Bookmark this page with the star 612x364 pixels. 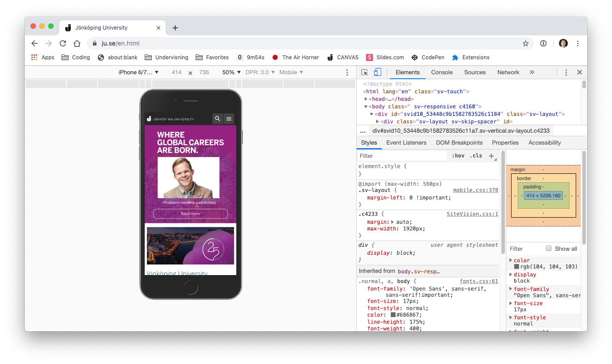tap(526, 43)
